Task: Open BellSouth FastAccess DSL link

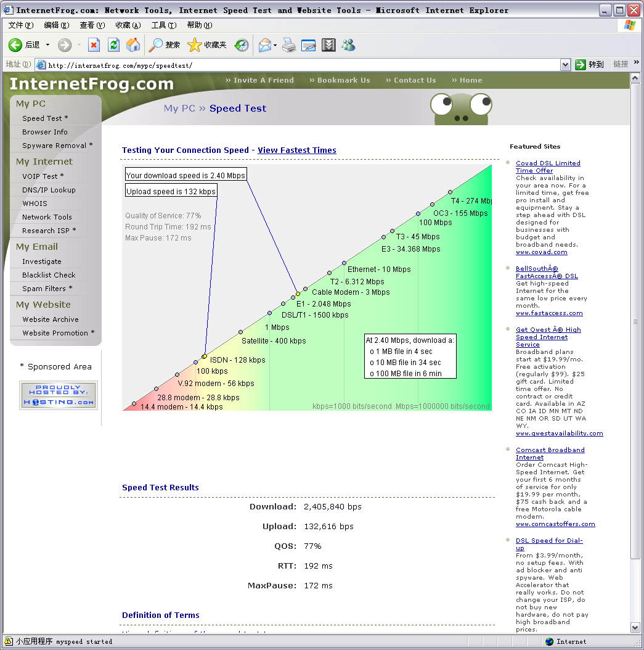Action: [x=547, y=272]
